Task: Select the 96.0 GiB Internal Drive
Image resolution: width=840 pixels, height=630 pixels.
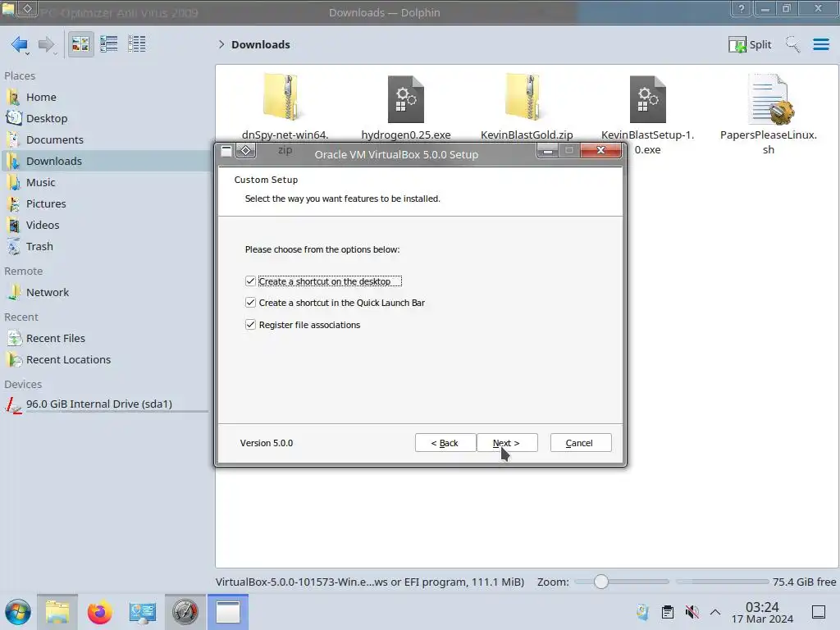Action: coord(107,404)
